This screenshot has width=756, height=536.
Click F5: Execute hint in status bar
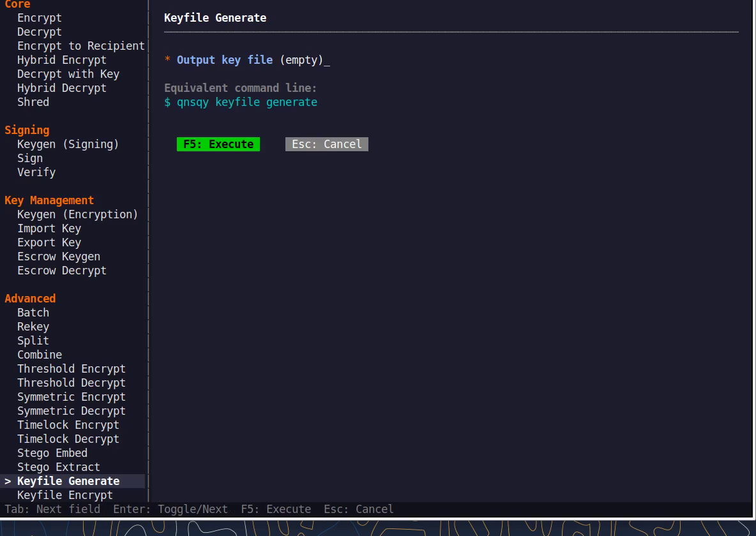(276, 509)
